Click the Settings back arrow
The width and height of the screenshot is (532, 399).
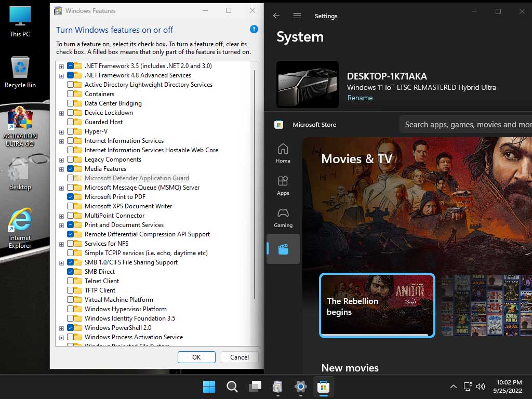(x=276, y=16)
